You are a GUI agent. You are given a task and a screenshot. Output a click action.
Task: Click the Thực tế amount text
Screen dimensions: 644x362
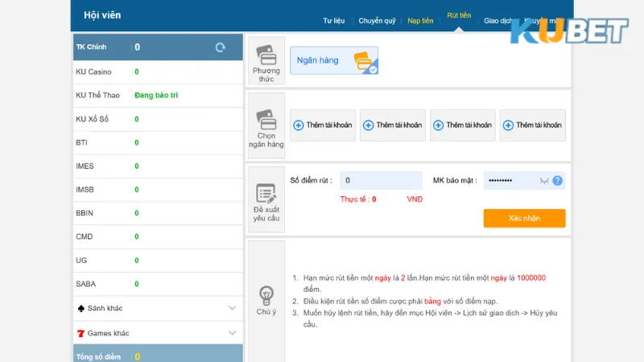pyautogui.click(x=358, y=200)
